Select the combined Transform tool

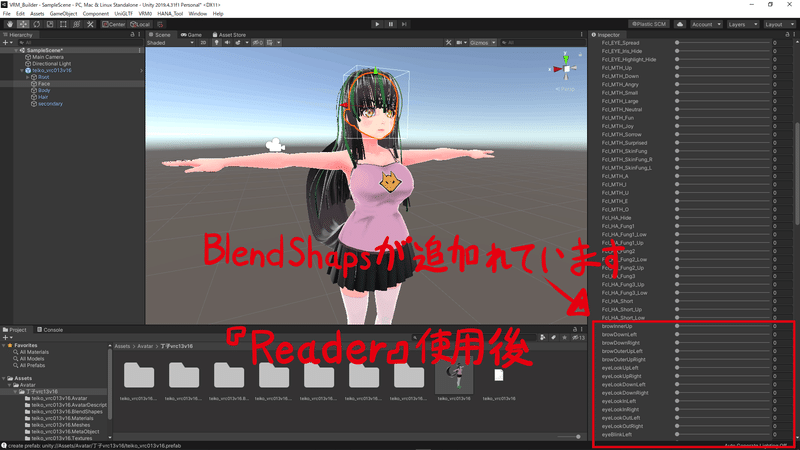pos(77,24)
